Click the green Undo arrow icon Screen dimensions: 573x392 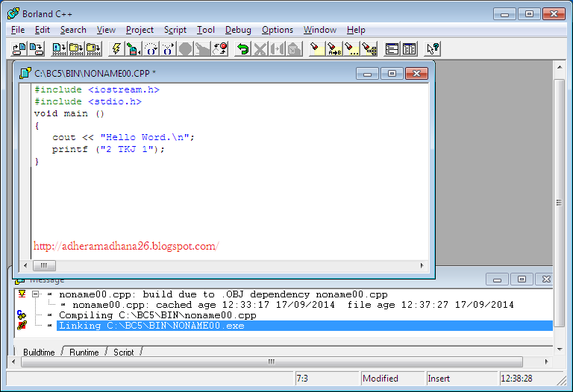coord(242,49)
